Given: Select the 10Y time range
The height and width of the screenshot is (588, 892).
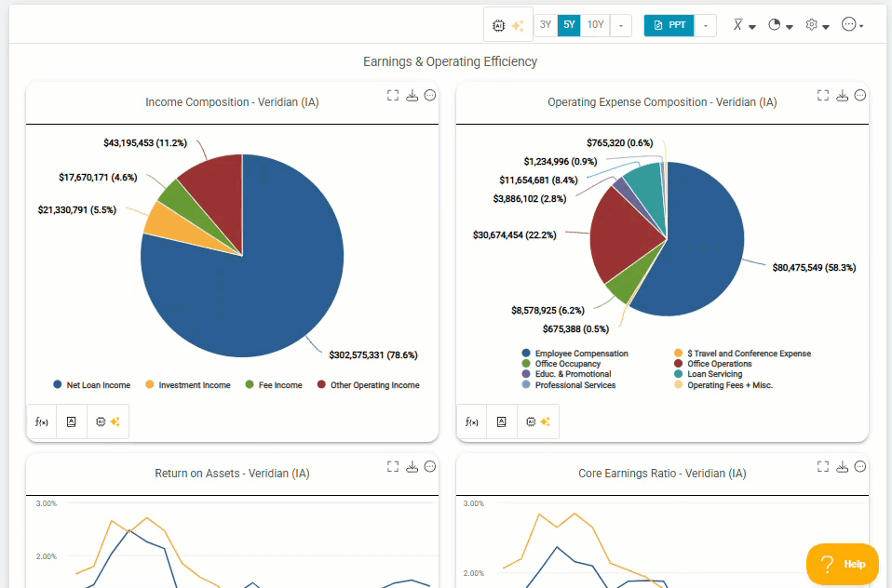Looking at the screenshot, I should (595, 25).
